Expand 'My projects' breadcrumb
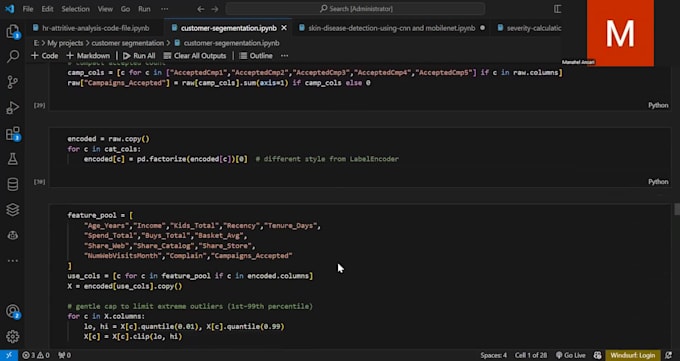This screenshot has height=361, width=680. pyautogui.click(x=65, y=43)
